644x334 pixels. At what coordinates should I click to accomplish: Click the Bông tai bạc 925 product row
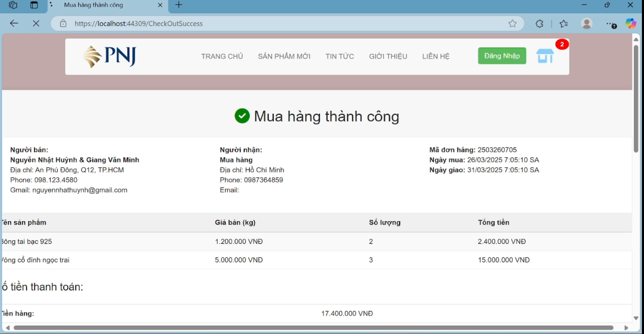(x=317, y=242)
